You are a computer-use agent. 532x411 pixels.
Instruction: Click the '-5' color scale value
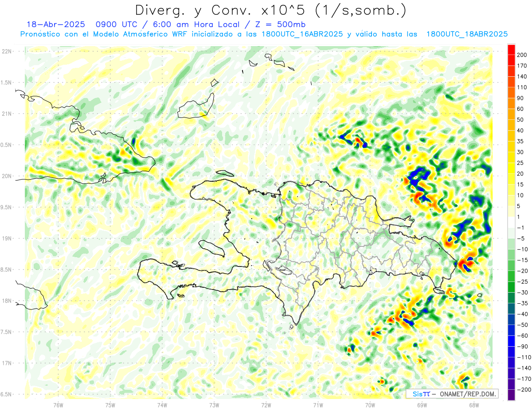[x=521, y=239]
